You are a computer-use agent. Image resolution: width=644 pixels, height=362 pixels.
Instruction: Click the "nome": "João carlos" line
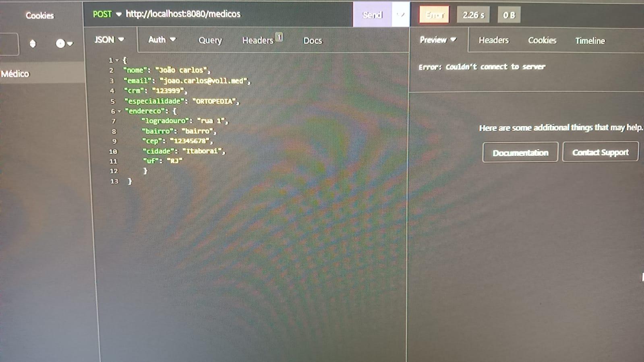coord(167,70)
